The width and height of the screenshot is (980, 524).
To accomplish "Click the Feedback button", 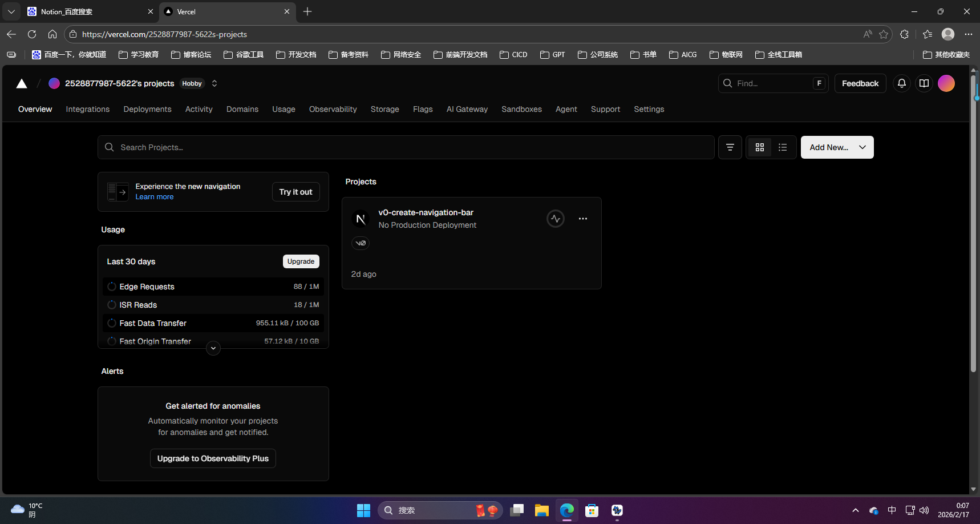I will tap(860, 83).
